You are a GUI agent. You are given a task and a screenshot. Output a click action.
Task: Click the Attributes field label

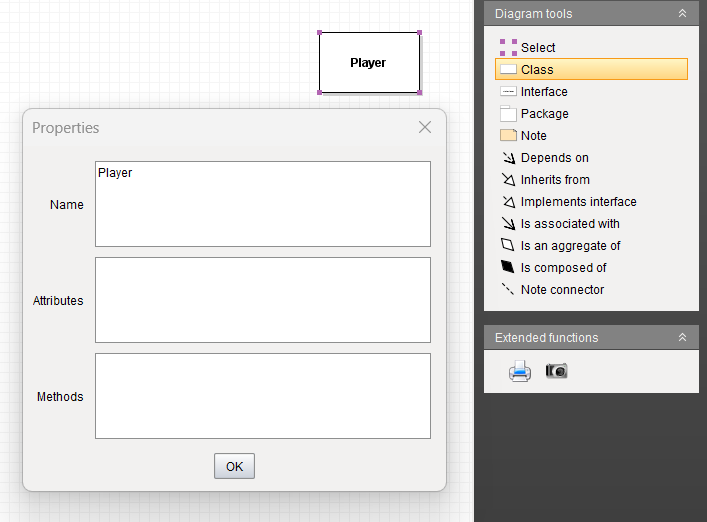click(58, 301)
